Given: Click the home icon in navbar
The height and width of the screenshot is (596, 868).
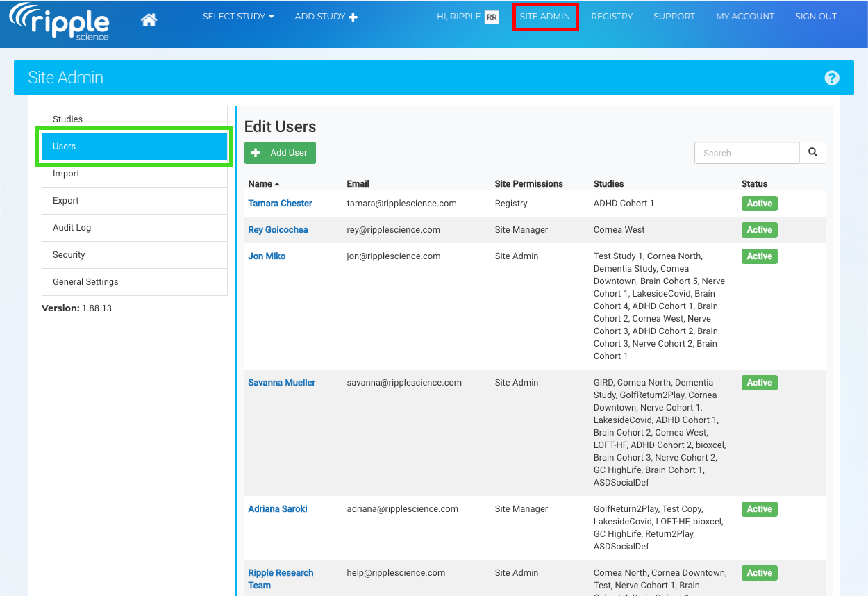Looking at the screenshot, I should point(149,20).
